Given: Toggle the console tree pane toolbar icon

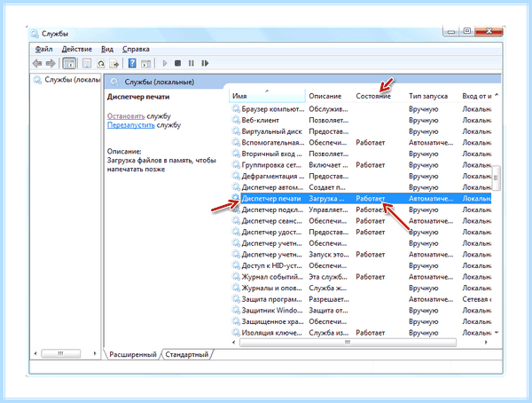Looking at the screenshot, I should click(69, 63).
